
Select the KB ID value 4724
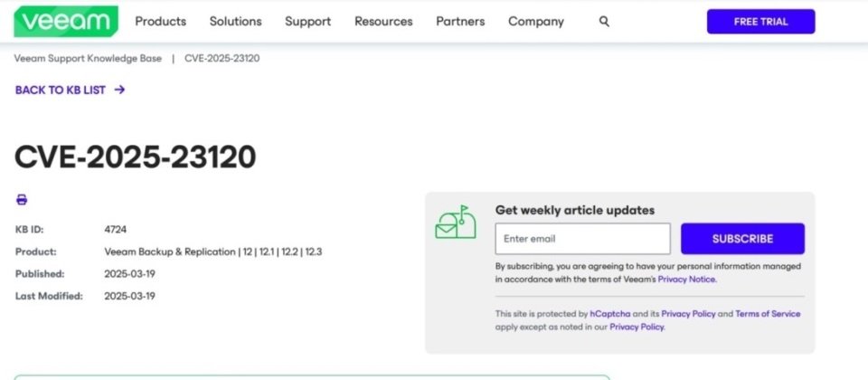point(115,229)
